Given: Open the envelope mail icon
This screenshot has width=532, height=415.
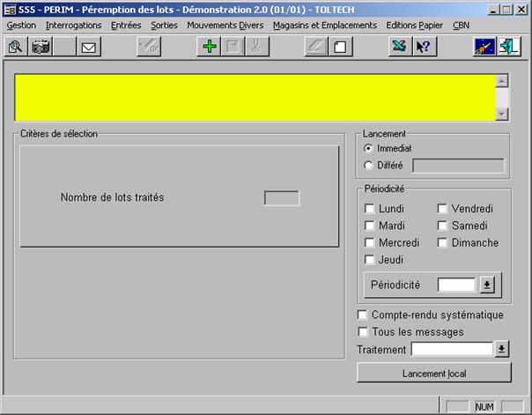Looking at the screenshot, I should 88,47.
